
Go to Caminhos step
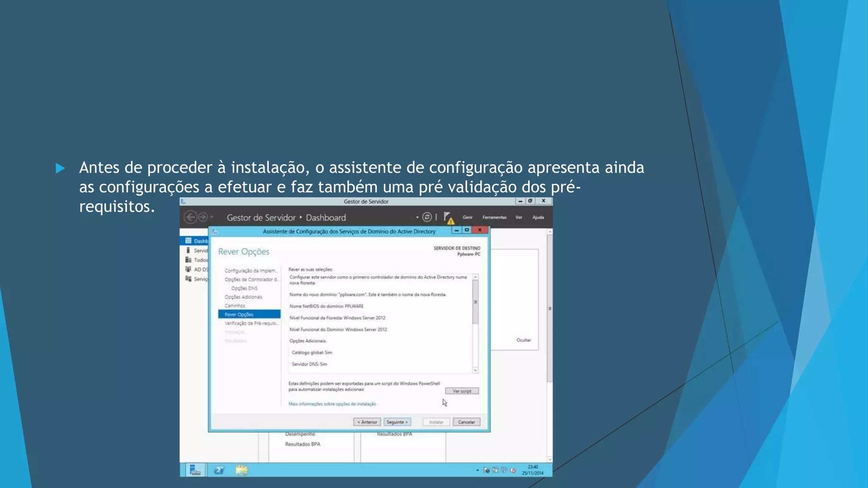tap(235, 306)
